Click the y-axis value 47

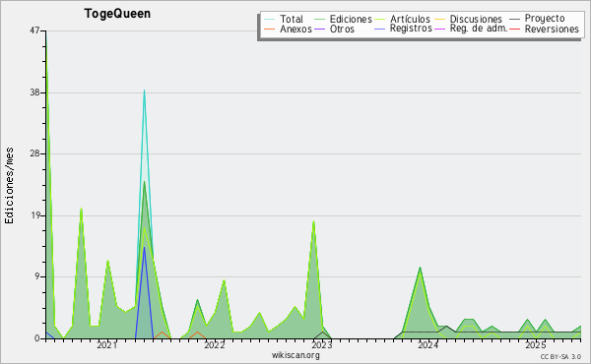coord(34,30)
